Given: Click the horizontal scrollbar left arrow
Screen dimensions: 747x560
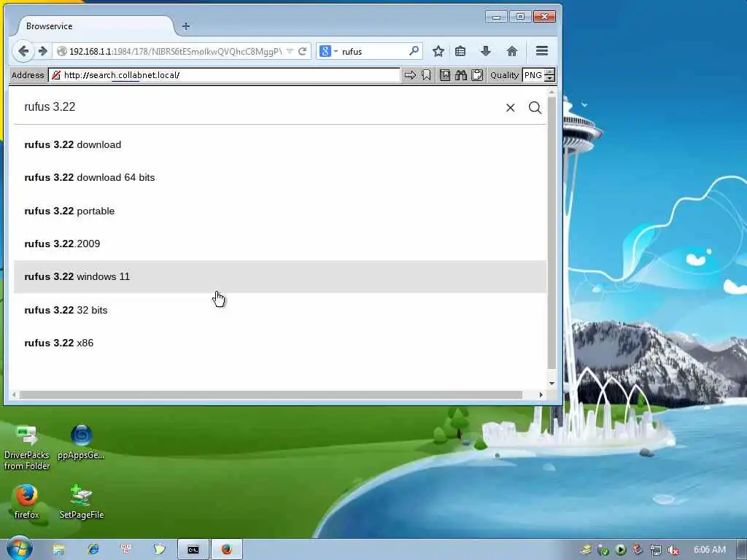Looking at the screenshot, I should pyautogui.click(x=15, y=394).
